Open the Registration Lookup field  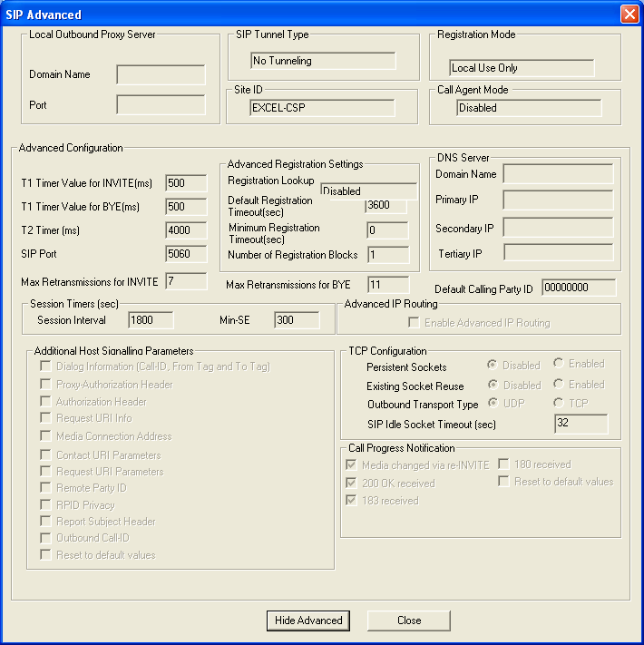[x=368, y=191]
